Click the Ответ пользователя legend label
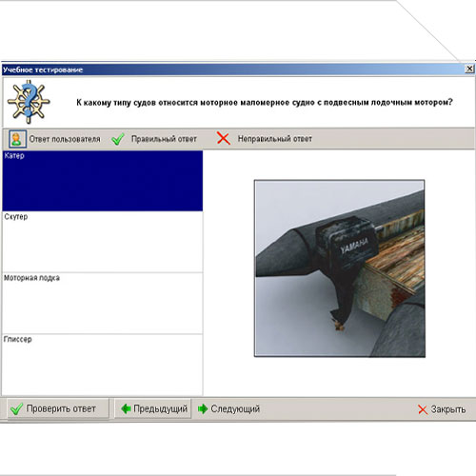This screenshot has width=476, height=476. tap(65, 139)
